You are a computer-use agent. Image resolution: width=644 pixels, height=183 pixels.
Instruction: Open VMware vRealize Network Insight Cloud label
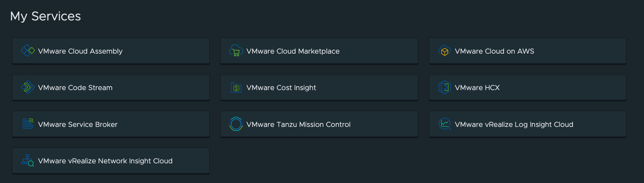tap(105, 161)
